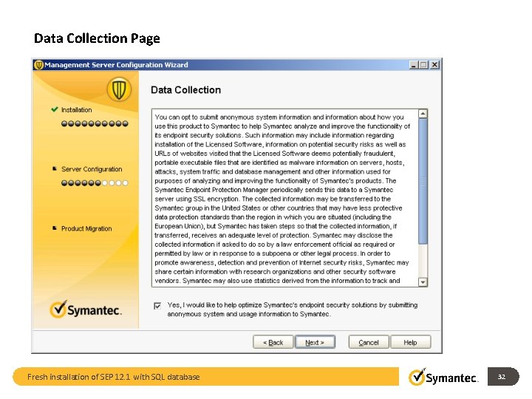This screenshot has height=399, width=532.
Task: Click the Symantec logo in wizard sidebar
Action: point(86,310)
